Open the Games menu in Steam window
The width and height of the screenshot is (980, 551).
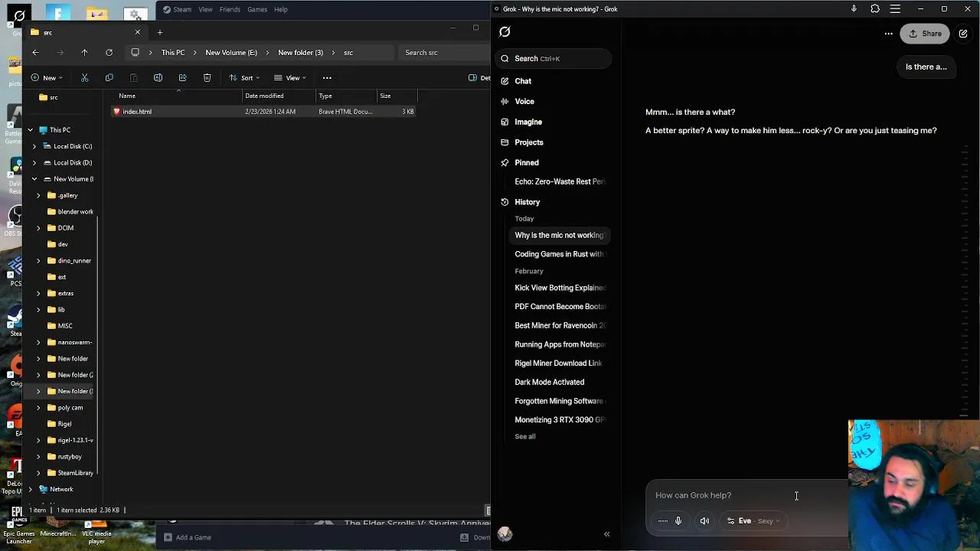[257, 9]
